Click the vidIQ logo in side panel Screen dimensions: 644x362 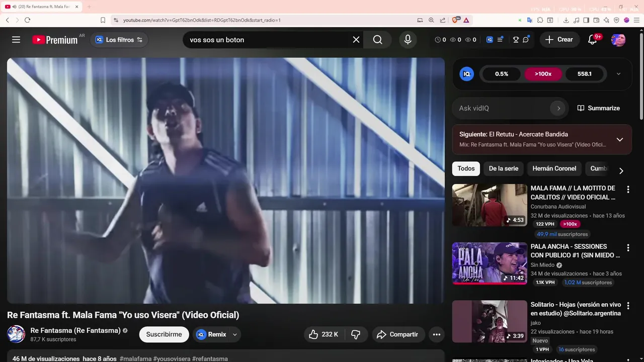467,74
